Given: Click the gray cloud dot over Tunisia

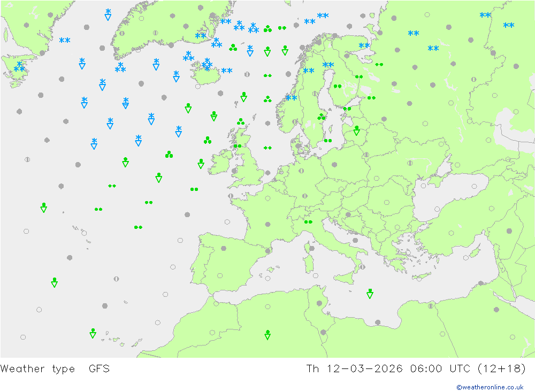Looking at the screenshot, I should (319, 303).
